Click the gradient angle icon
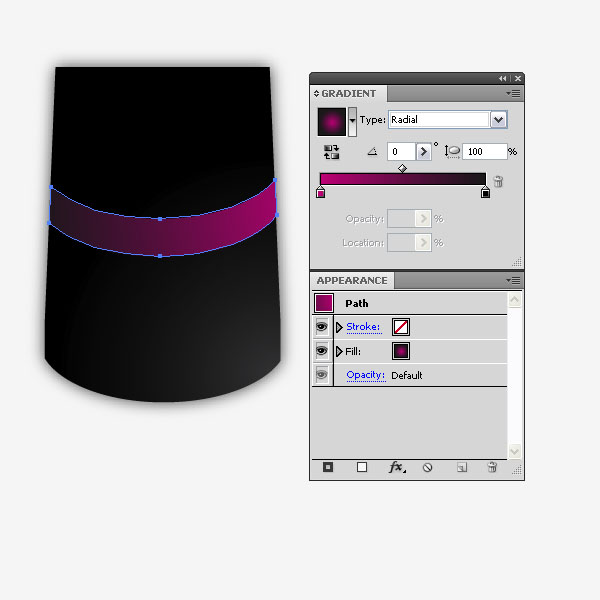Image resolution: width=600 pixels, height=600 pixels. click(x=372, y=152)
